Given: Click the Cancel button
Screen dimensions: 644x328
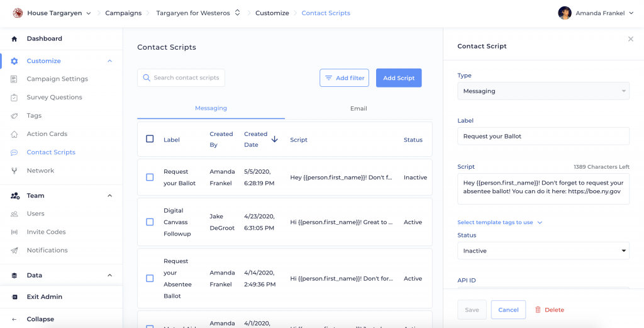Looking at the screenshot, I should pos(508,310).
